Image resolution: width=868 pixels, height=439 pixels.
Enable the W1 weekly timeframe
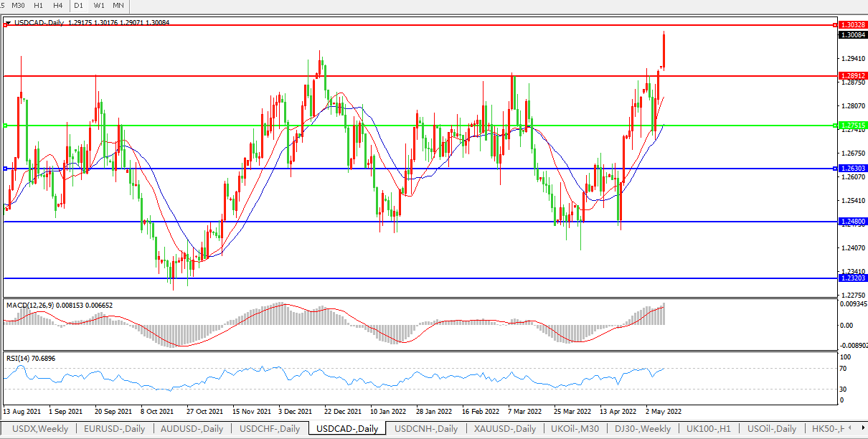99,6
